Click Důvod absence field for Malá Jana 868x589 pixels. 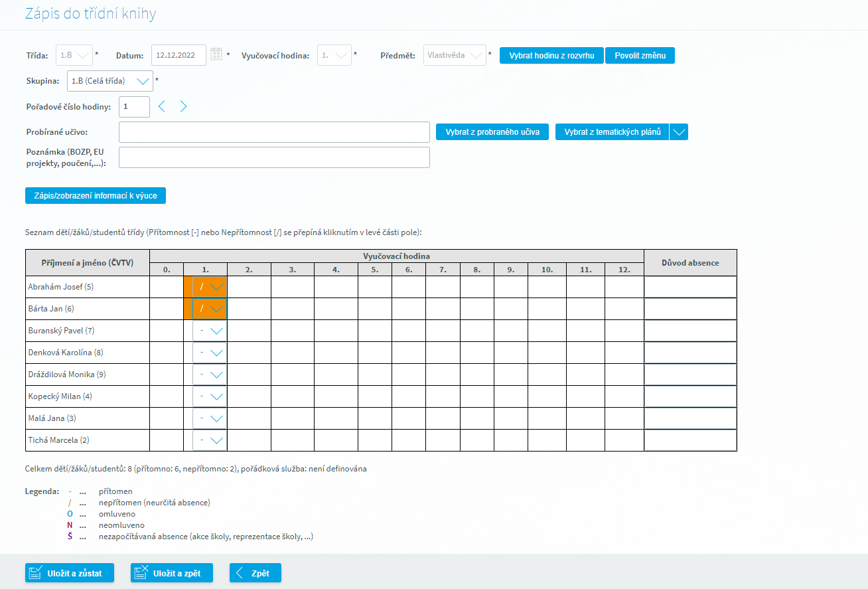click(x=690, y=418)
